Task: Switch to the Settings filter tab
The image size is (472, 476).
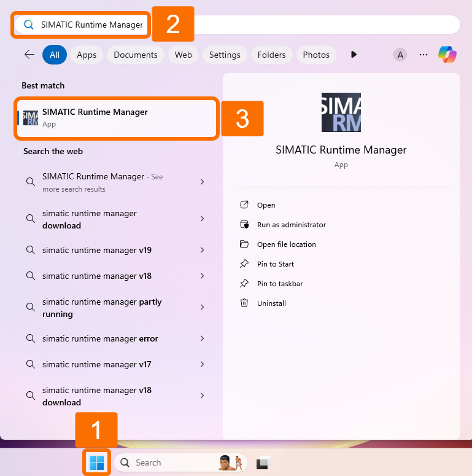Action: (x=225, y=55)
